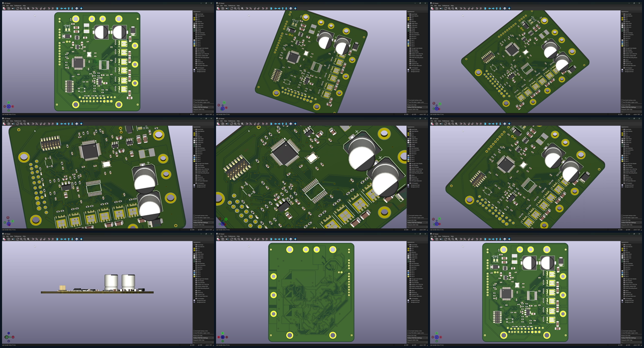Open Viewports dropdown in top-left window
Screen dimensions: 644x348
coord(203,111)
